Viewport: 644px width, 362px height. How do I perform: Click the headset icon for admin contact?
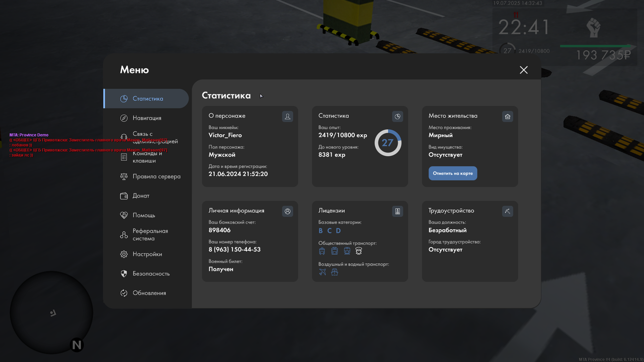pos(124,138)
